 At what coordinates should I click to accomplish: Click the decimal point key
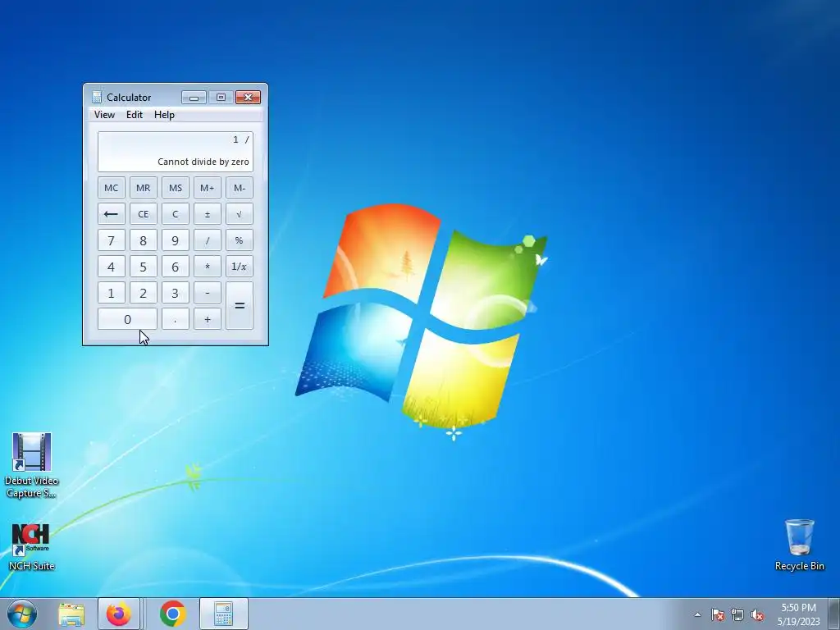[176, 319]
